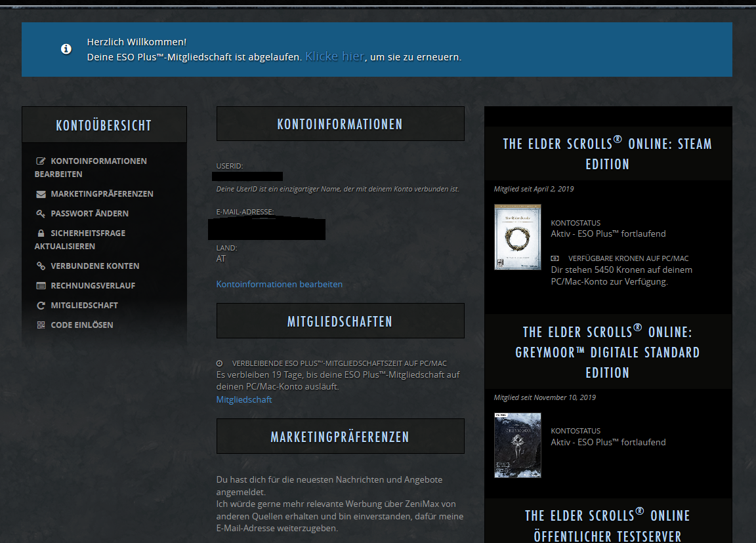Click the lock icon beside Sicherheitsfrage aktualisieren

coord(41,233)
